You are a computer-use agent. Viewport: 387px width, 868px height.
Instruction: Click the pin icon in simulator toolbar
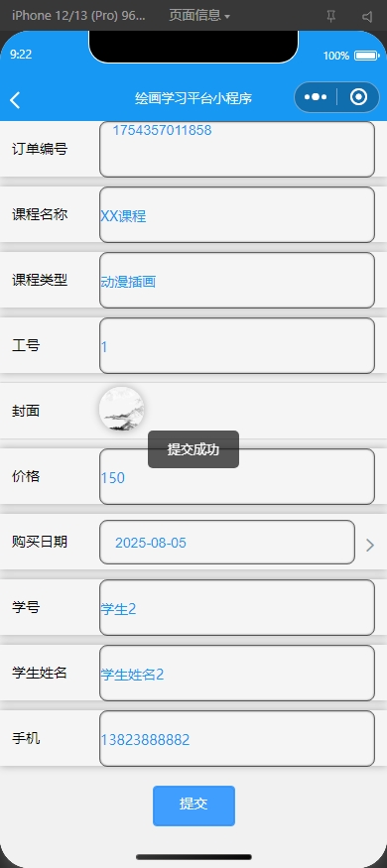tap(330, 16)
